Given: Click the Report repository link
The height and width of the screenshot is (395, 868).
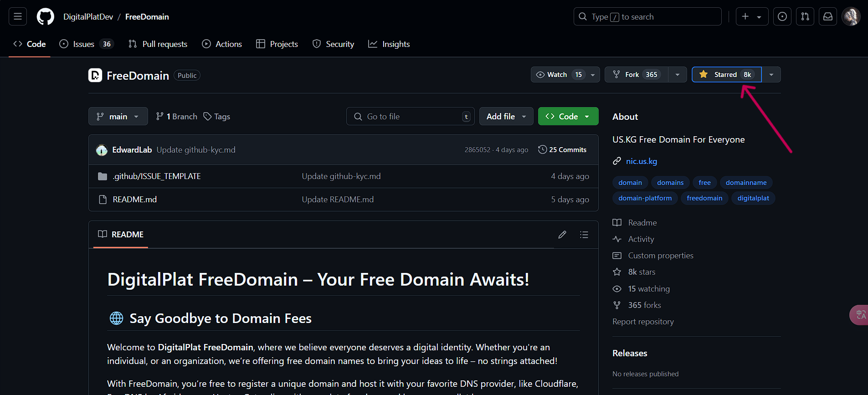Looking at the screenshot, I should coord(643,322).
